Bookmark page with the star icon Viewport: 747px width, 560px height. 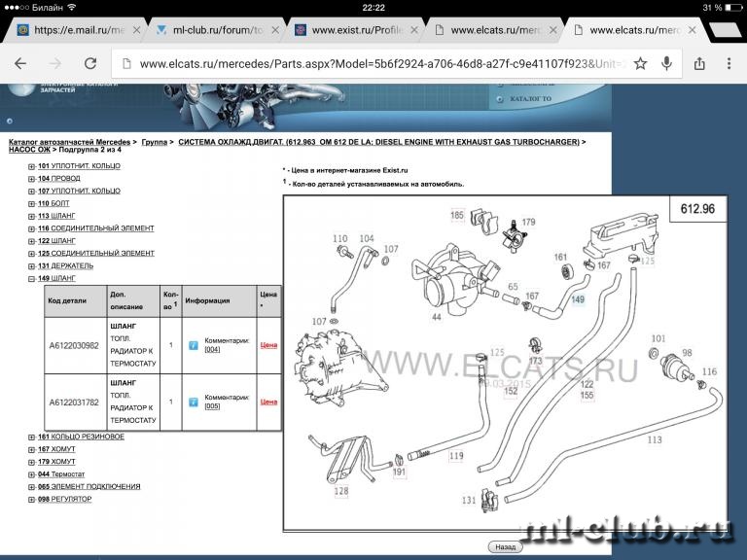pos(640,63)
